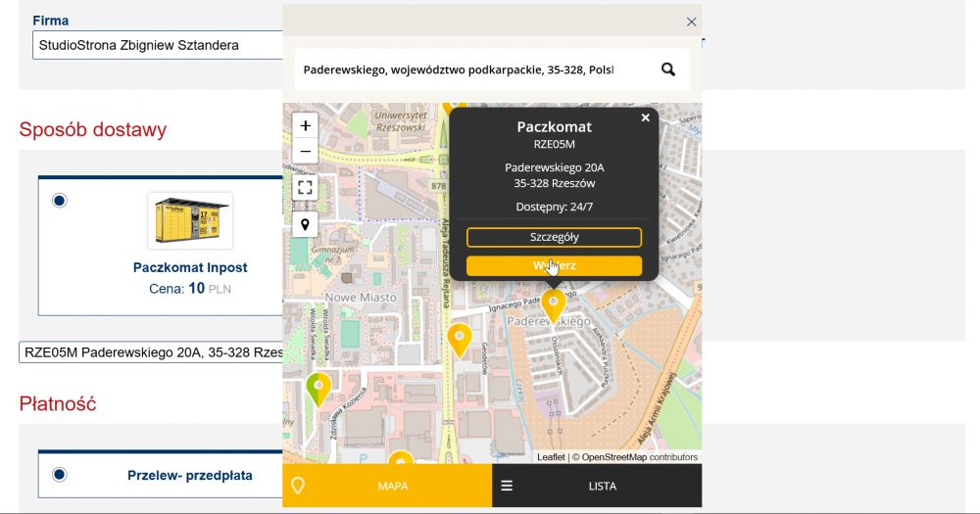This screenshot has width=980, height=514.
Task: Click the search magnifier icon
Action: coord(668,70)
